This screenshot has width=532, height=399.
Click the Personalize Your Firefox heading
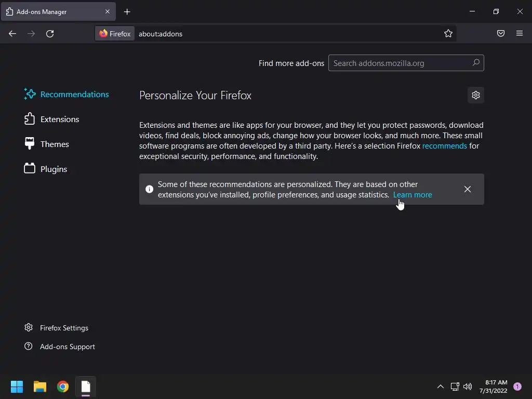click(195, 96)
